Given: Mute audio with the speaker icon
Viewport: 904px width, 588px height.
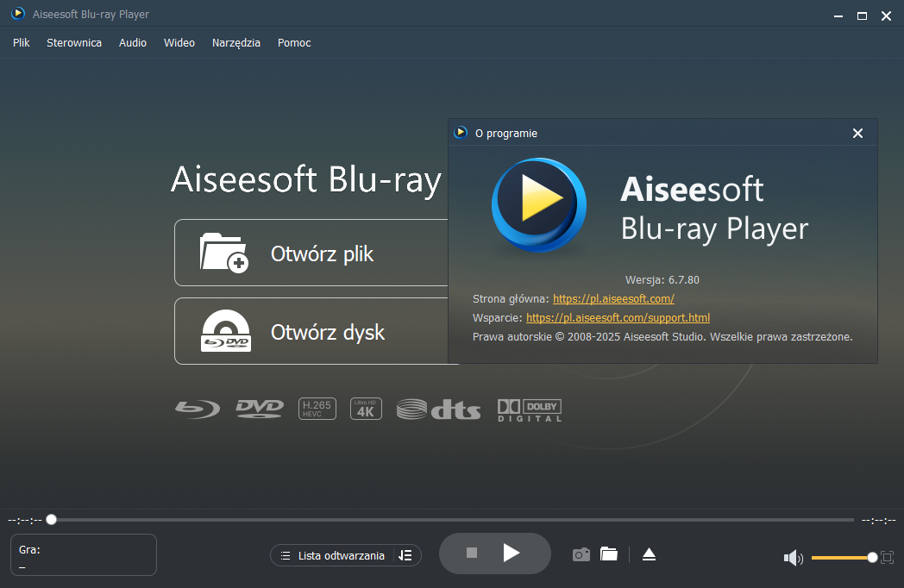Looking at the screenshot, I should (794, 558).
